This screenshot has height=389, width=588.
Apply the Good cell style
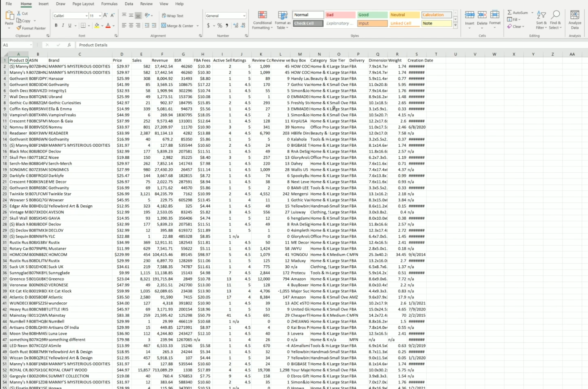pyautogui.click(x=372, y=15)
